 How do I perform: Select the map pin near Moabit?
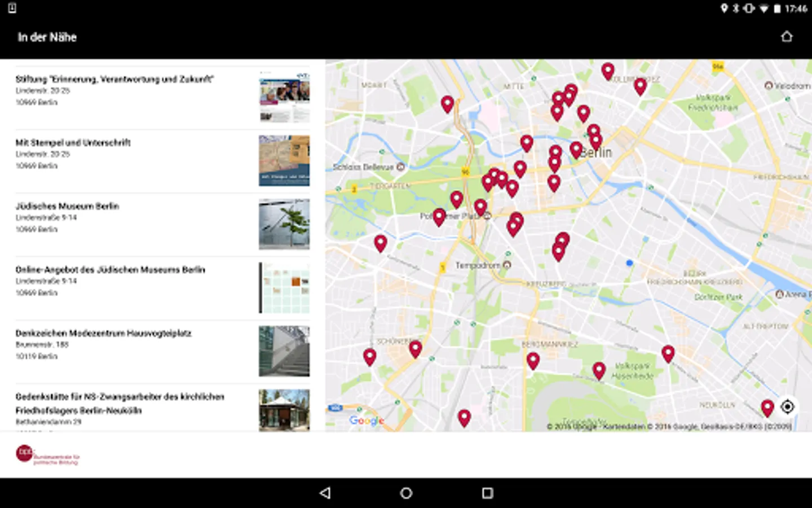click(x=447, y=104)
